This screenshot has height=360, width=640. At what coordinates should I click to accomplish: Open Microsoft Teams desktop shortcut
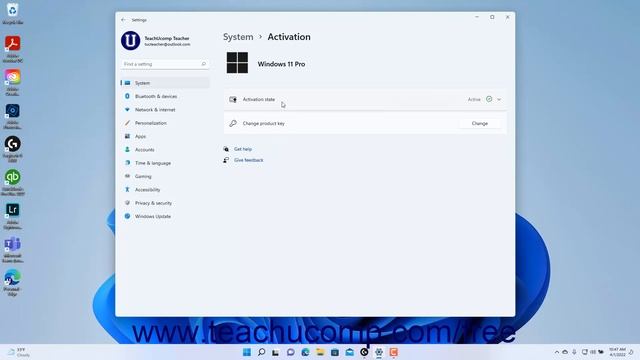click(13, 249)
